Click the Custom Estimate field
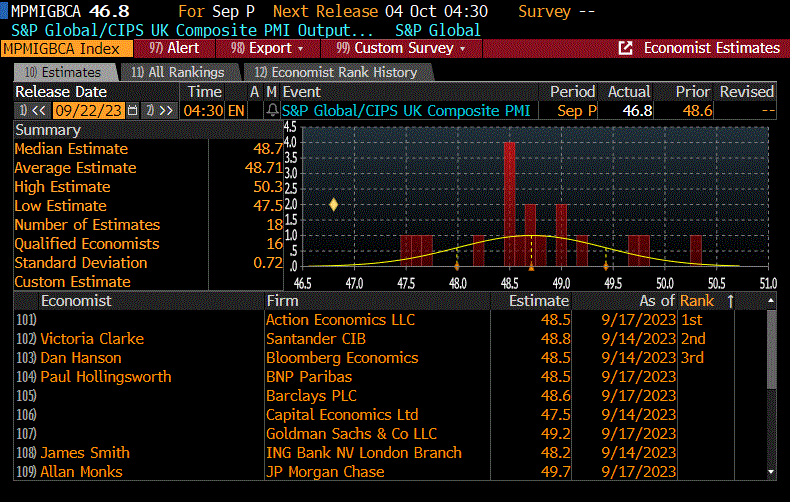Image resolution: width=790 pixels, height=502 pixels. (245, 282)
